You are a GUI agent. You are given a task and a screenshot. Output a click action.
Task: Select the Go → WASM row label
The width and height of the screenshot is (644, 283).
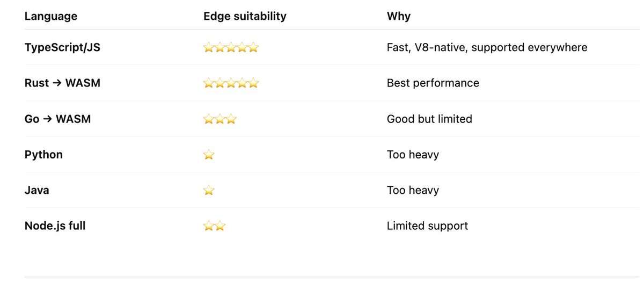pyautogui.click(x=57, y=119)
